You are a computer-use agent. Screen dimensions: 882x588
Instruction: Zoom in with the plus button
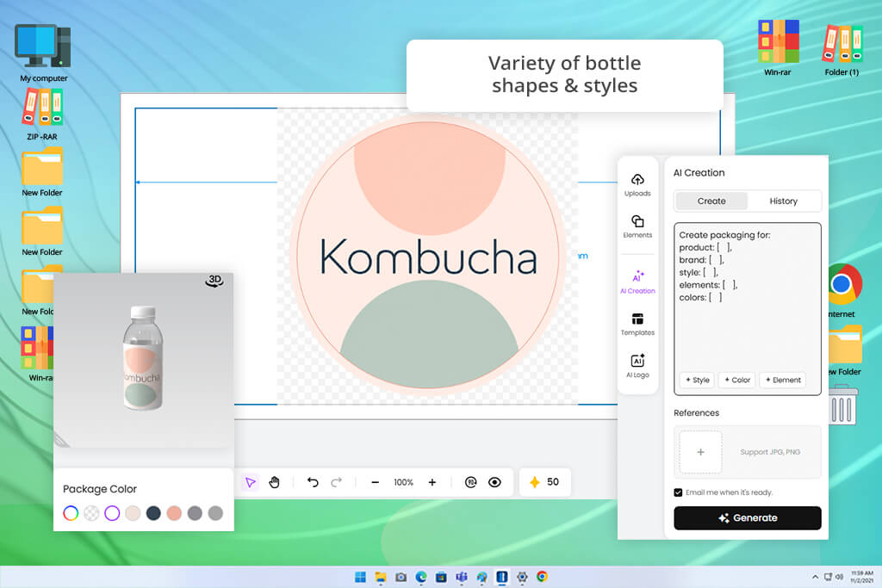point(432,482)
